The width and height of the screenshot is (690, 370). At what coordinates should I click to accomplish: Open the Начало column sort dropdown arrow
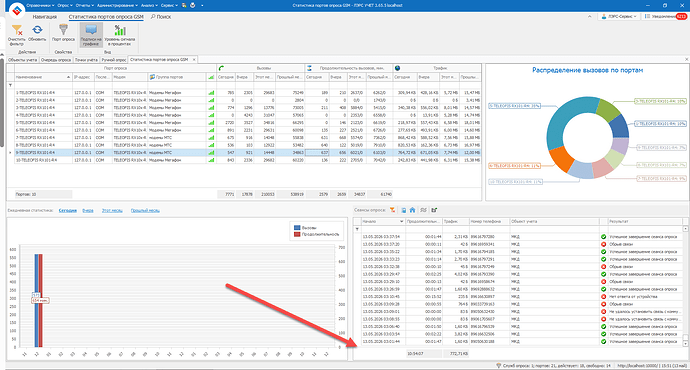(x=401, y=222)
